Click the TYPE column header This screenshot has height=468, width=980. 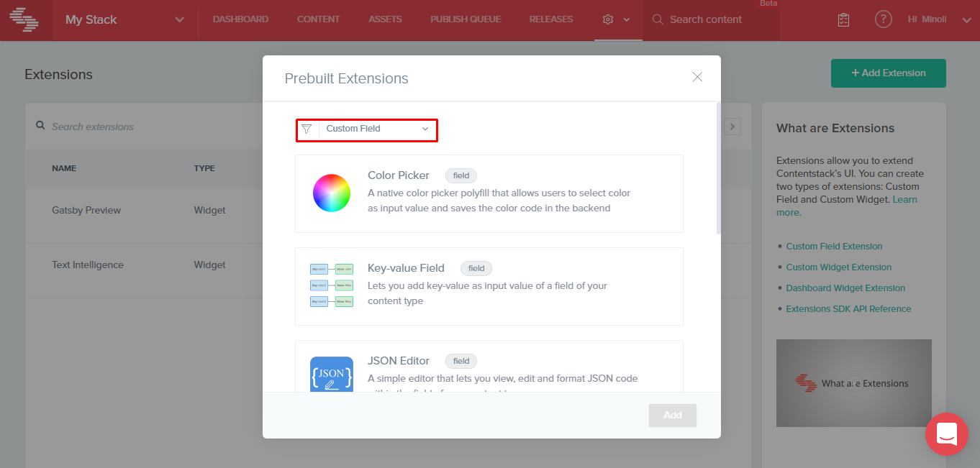(x=204, y=168)
